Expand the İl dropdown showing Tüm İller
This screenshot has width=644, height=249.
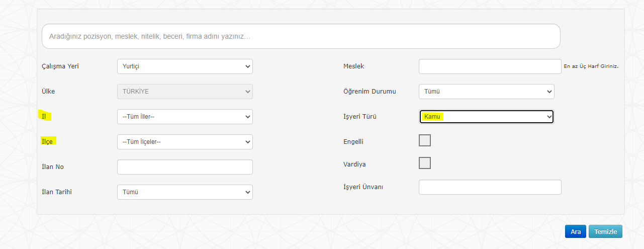click(185, 117)
